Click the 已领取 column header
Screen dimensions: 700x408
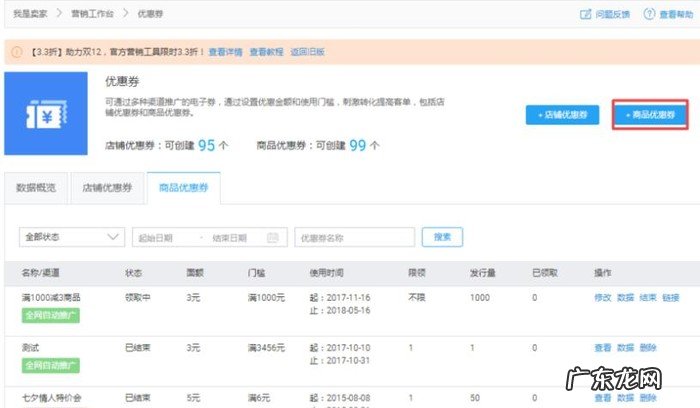pyautogui.click(x=545, y=273)
